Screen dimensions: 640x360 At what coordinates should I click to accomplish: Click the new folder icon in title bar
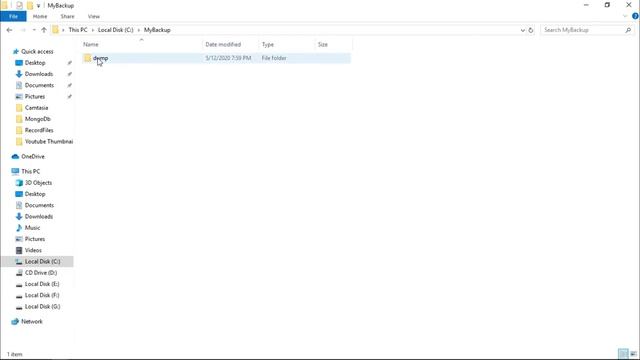point(30,5)
